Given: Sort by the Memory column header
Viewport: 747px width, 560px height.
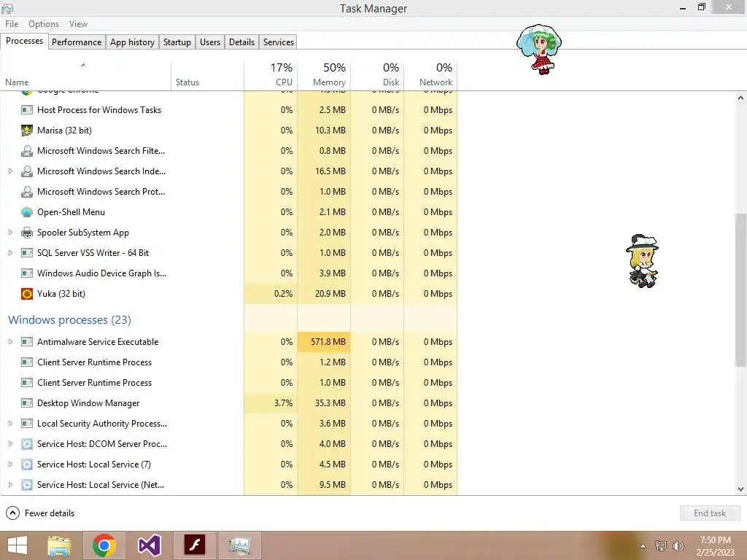Looking at the screenshot, I should pos(324,75).
